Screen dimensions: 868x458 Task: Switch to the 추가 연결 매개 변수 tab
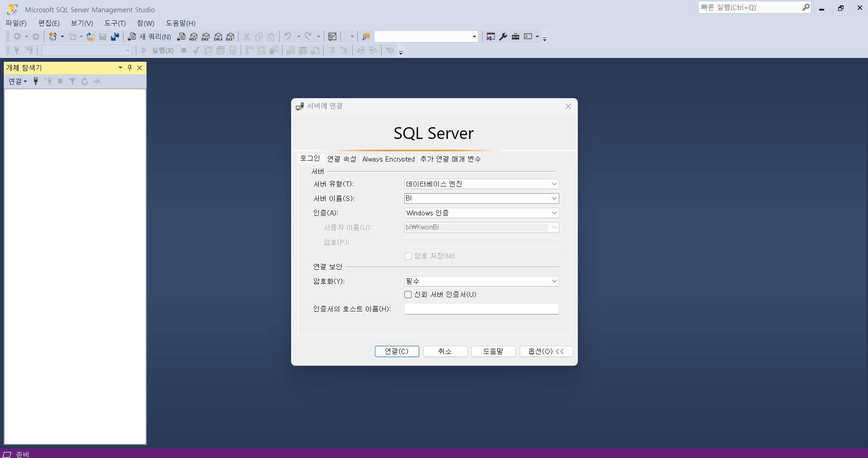click(x=451, y=159)
